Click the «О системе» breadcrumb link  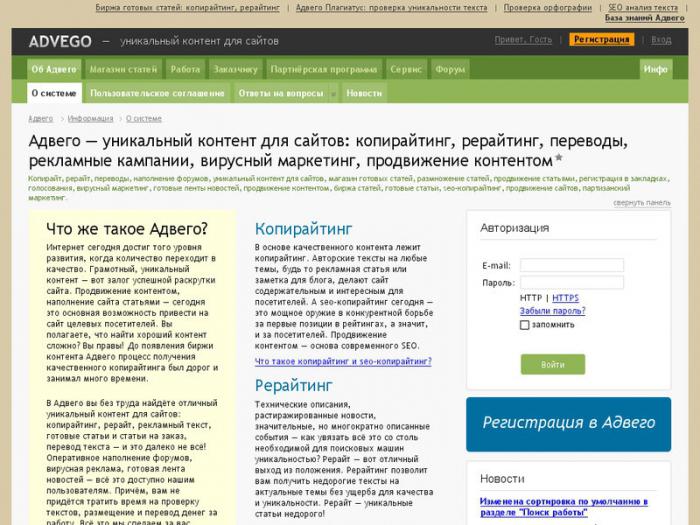click(x=144, y=119)
